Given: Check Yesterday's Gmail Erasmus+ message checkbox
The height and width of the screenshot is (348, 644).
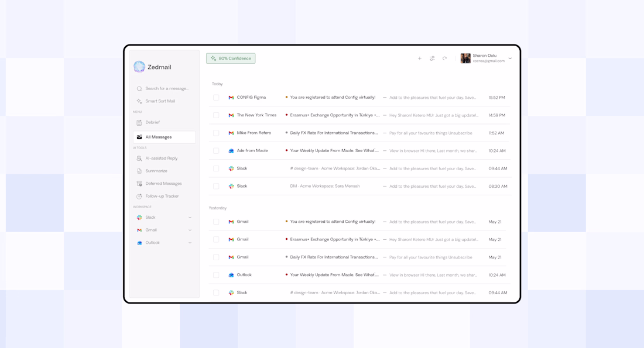Looking at the screenshot, I should (216, 239).
